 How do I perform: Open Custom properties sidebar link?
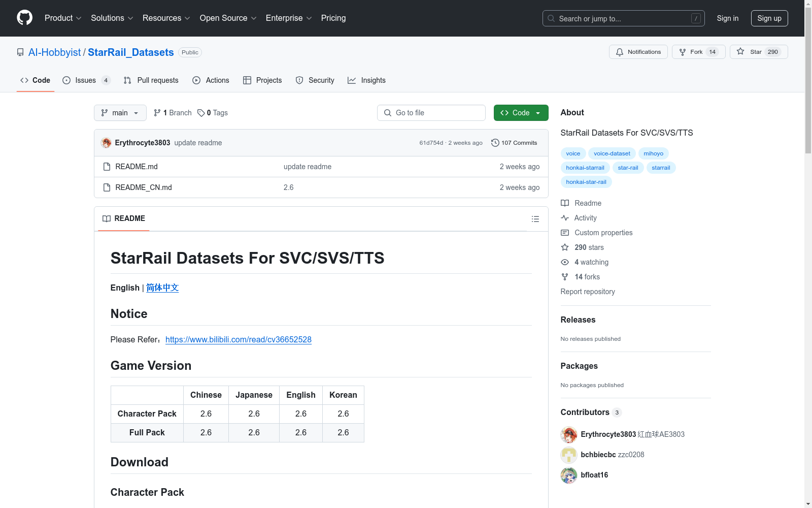click(597, 233)
